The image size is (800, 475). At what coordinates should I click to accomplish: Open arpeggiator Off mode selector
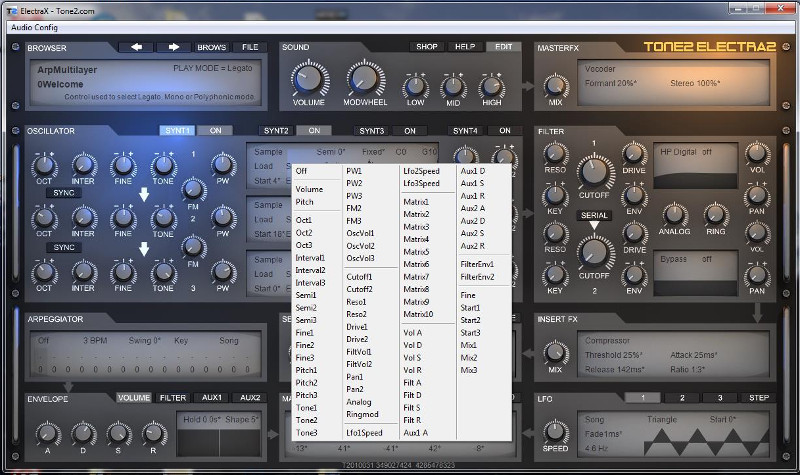click(43, 340)
